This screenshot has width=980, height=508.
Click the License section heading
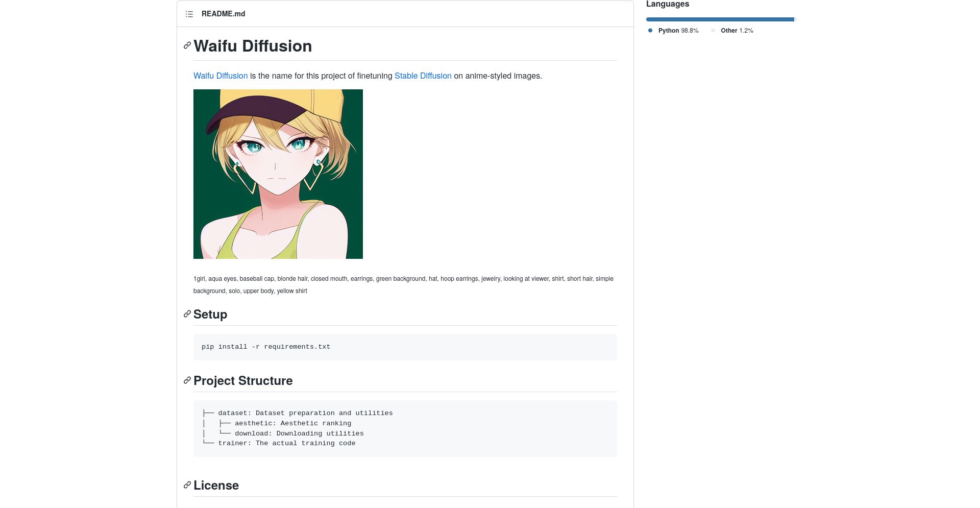click(x=216, y=486)
